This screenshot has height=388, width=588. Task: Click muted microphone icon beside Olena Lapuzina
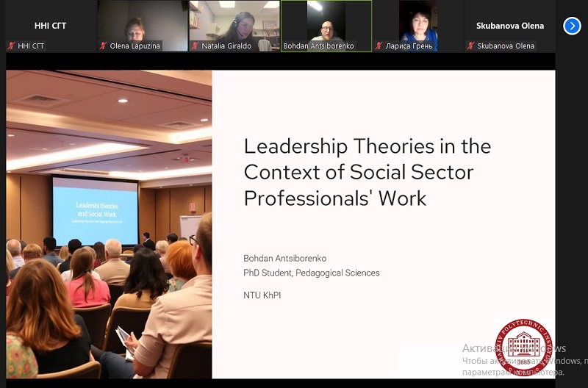[x=103, y=46]
